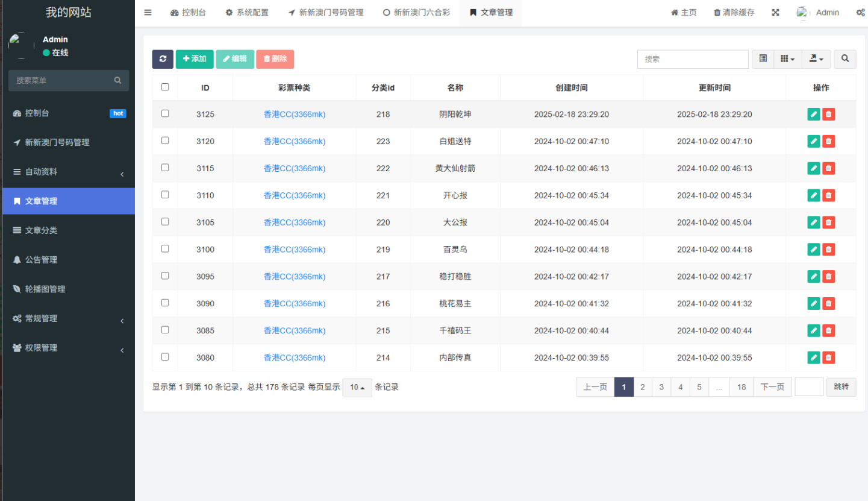Click the magnifier advanced search button

[845, 59]
